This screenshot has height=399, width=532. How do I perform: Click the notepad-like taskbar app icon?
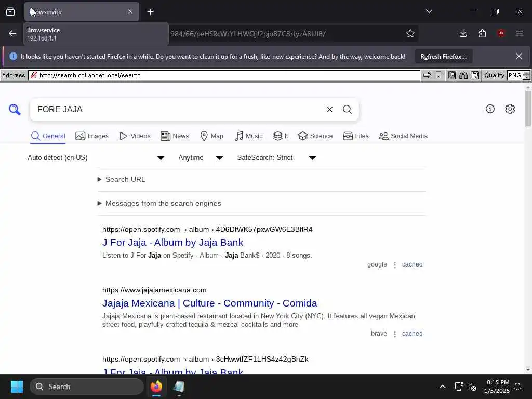tap(179, 387)
